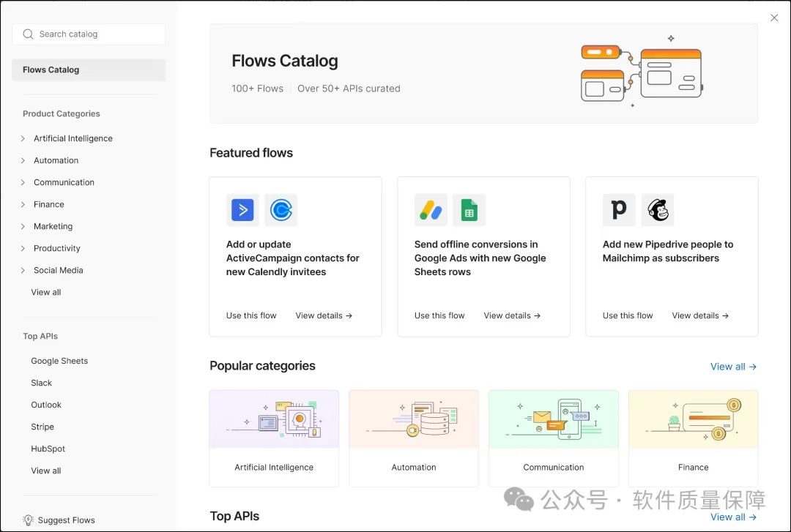Expand the Finance category chevron
Image resolution: width=791 pixels, height=532 pixels.
[23, 204]
